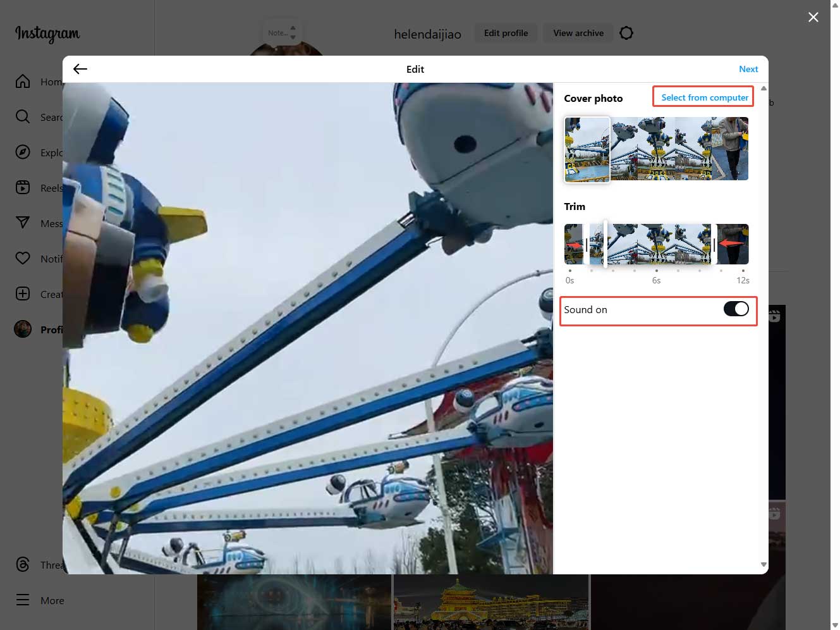840x630 pixels.
Task: Open the Reels section
Action: pyautogui.click(x=23, y=187)
